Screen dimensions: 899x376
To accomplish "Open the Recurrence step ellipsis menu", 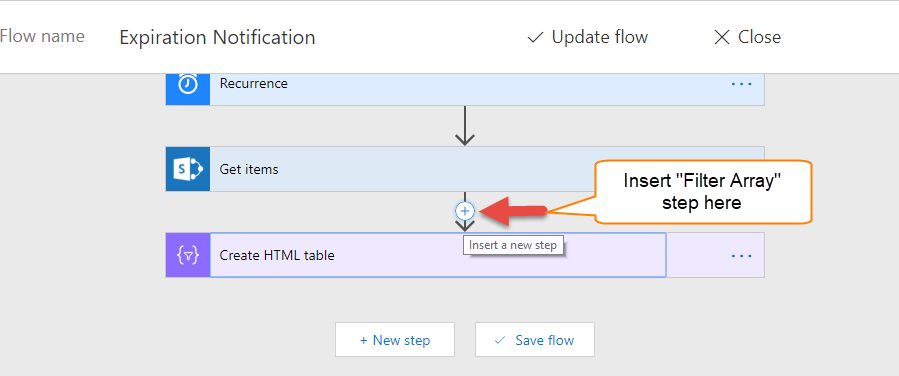I will (x=741, y=84).
